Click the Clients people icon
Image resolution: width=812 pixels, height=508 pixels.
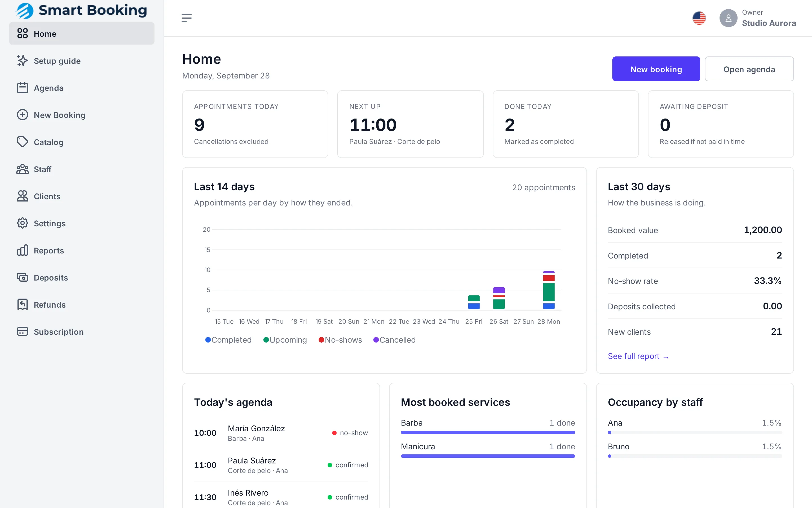[23, 196]
